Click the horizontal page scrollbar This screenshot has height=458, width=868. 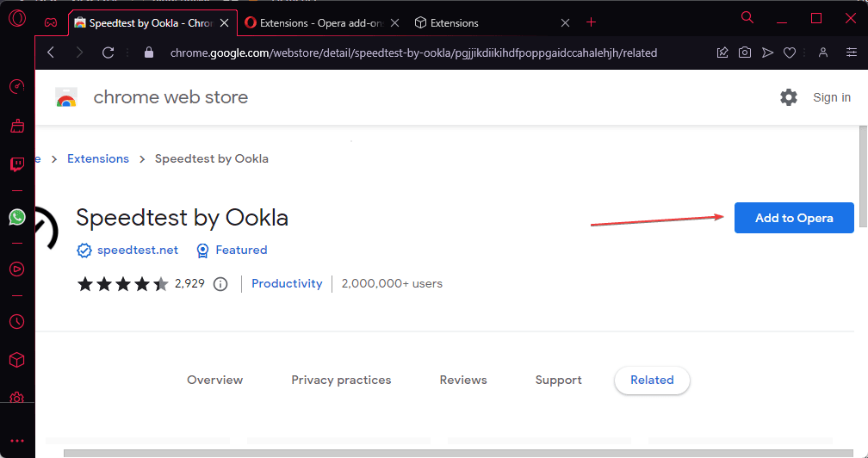tap(458, 454)
